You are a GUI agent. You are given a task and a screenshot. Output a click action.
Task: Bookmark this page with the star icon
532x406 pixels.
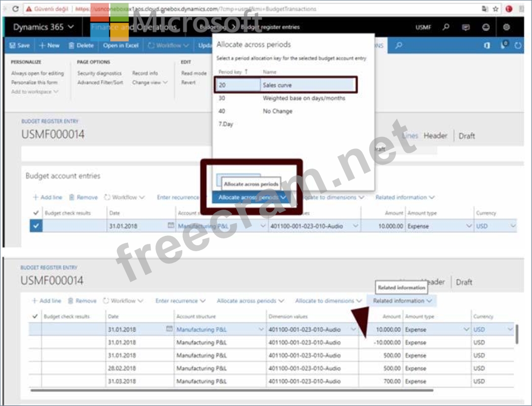tap(496, 9)
